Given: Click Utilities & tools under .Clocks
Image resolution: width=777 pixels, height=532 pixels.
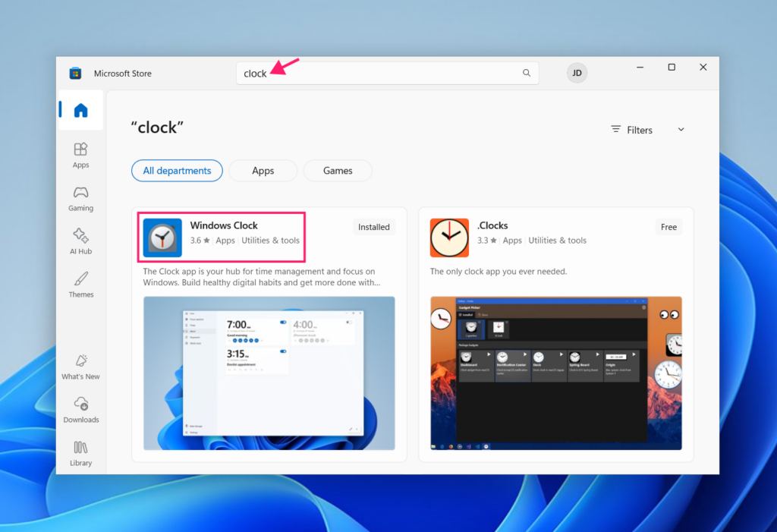Looking at the screenshot, I should pos(558,241).
